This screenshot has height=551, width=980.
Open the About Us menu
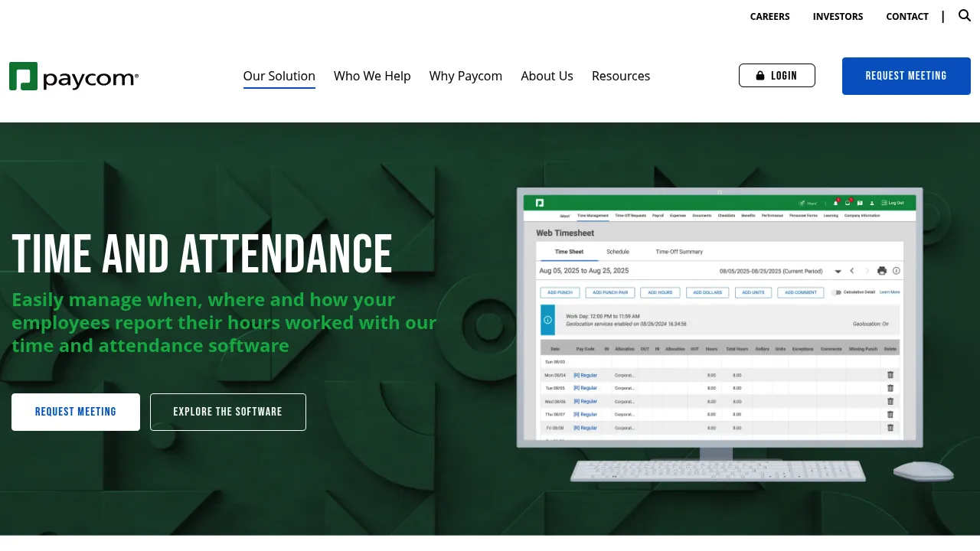(x=547, y=76)
